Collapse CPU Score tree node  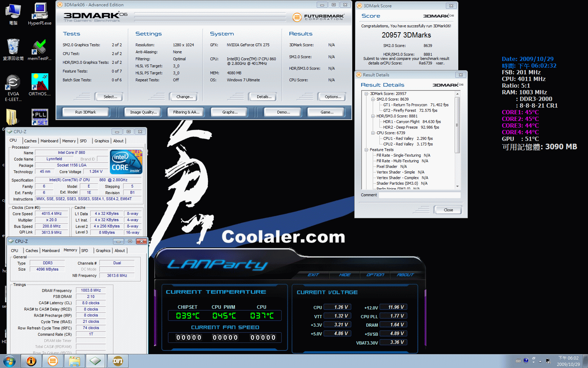[x=373, y=133]
